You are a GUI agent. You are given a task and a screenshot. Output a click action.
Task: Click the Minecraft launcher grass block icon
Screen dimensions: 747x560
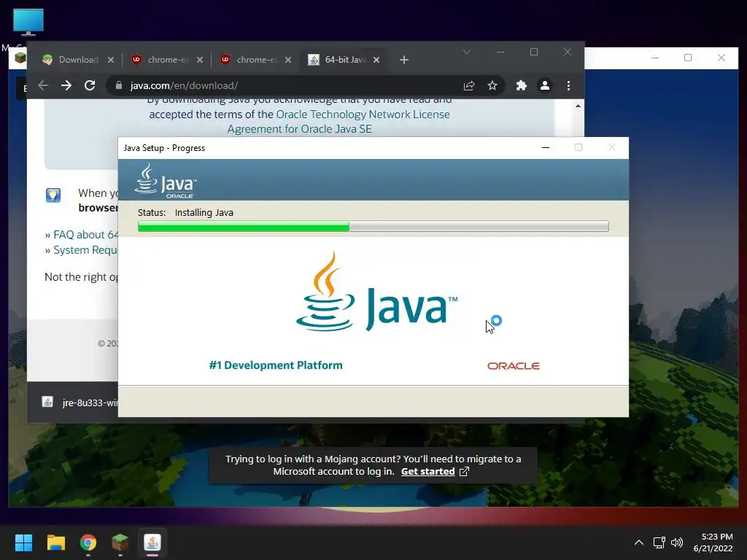click(20, 58)
